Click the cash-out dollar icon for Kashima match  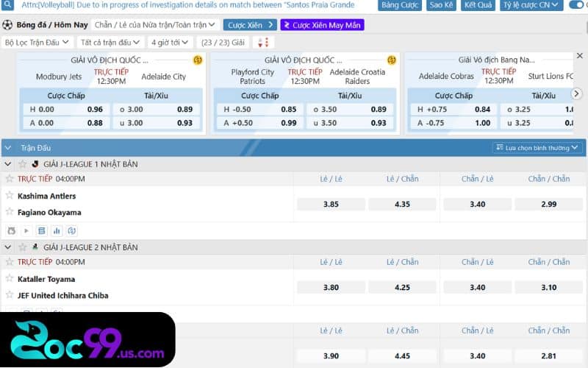(x=72, y=230)
